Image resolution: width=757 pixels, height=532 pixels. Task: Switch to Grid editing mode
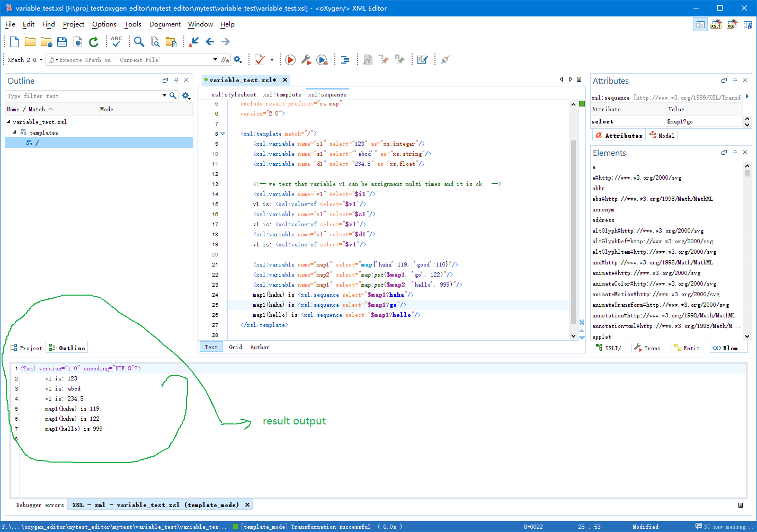coord(236,347)
